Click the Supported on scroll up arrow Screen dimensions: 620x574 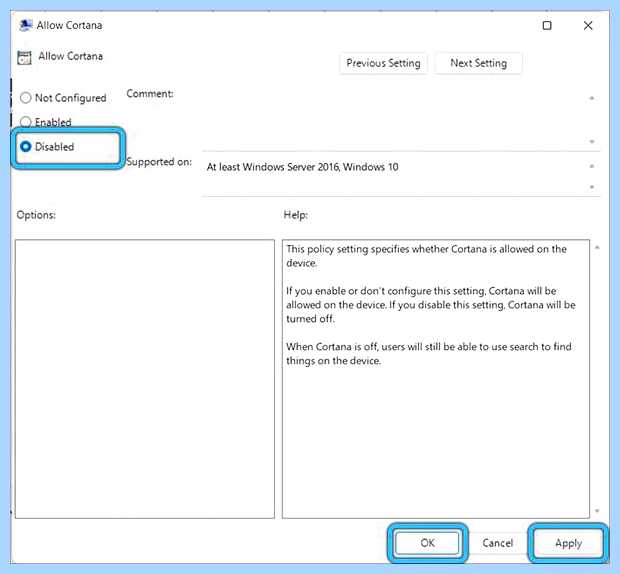592,166
